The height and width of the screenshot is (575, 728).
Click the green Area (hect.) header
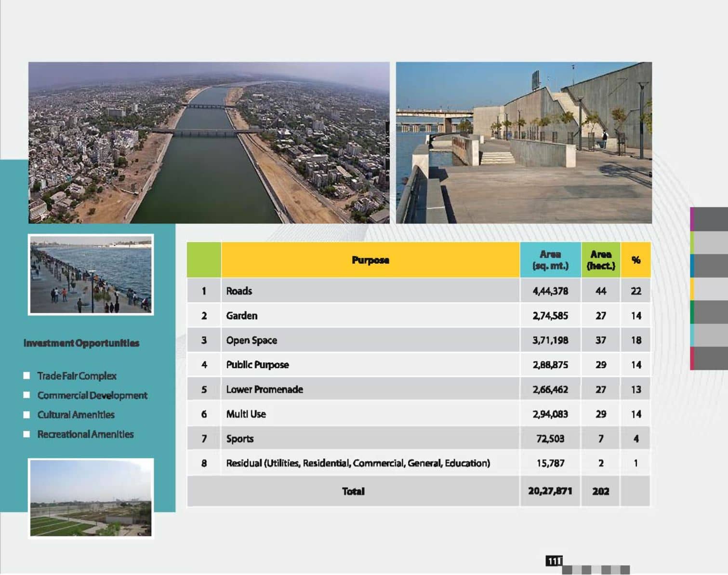click(x=600, y=260)
